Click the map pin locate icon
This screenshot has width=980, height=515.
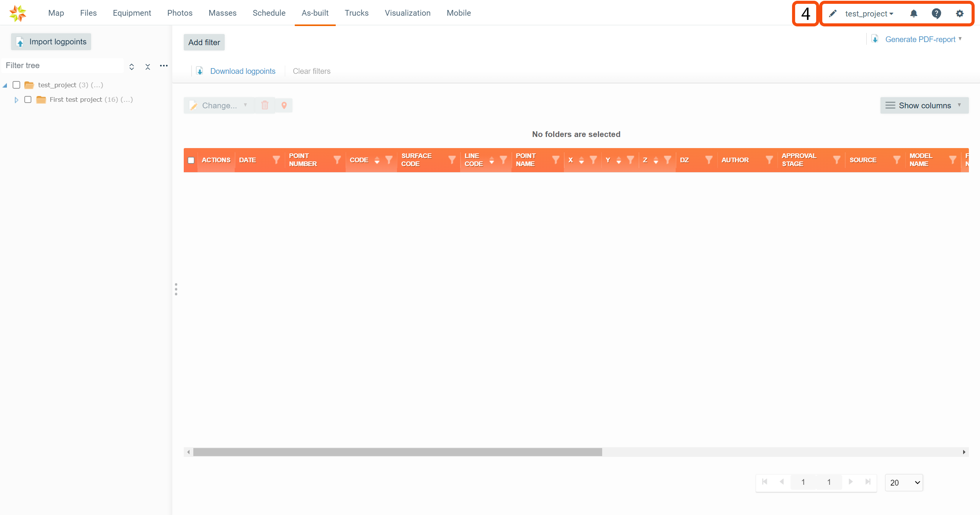284,106
